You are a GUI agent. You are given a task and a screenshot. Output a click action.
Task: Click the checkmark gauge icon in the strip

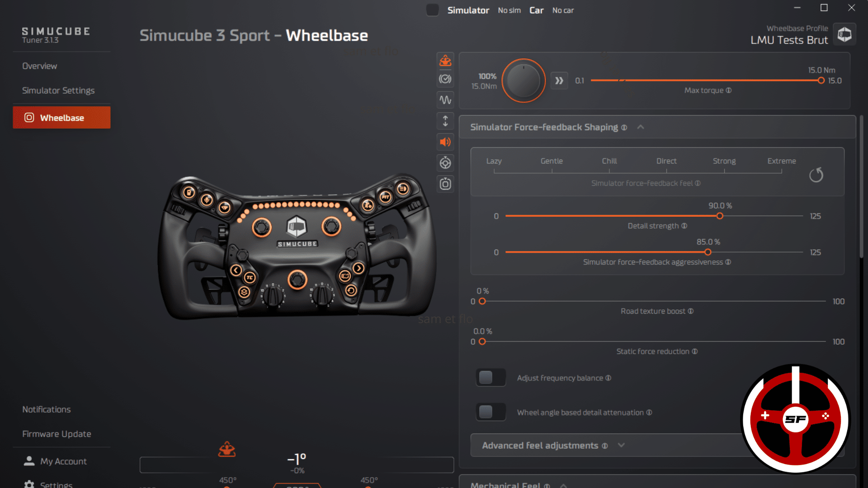[x=445, y=79]
